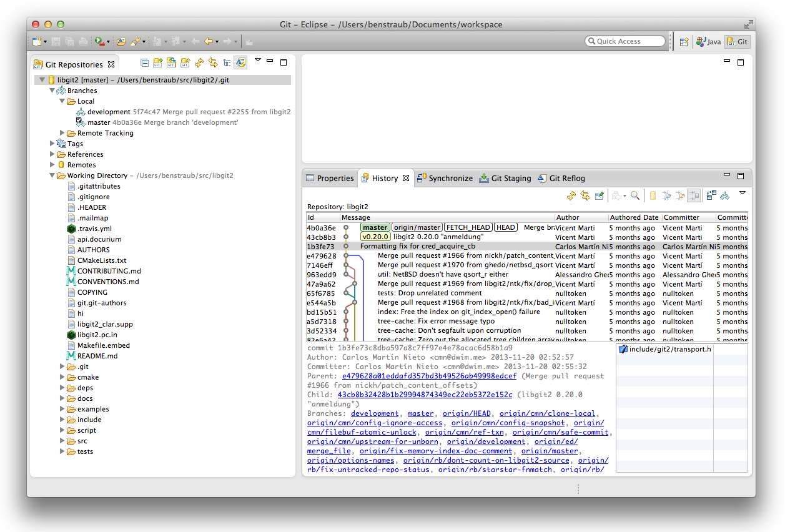Screen dimensions: 785x532
Task: Click the Open Perspective icon beside Quick Access
Action: (x=684, y=42)
